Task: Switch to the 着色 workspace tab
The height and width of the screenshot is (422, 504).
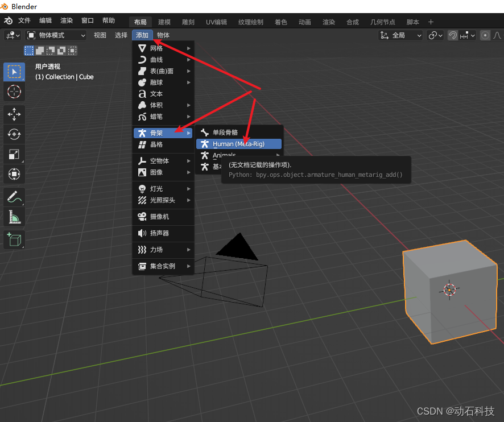Action: click(281, 22)
